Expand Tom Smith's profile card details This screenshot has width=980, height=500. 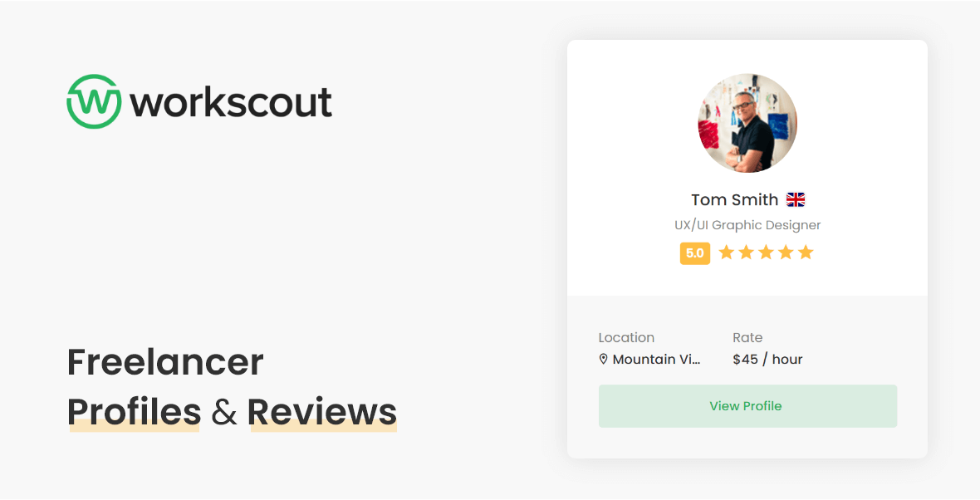747,406
